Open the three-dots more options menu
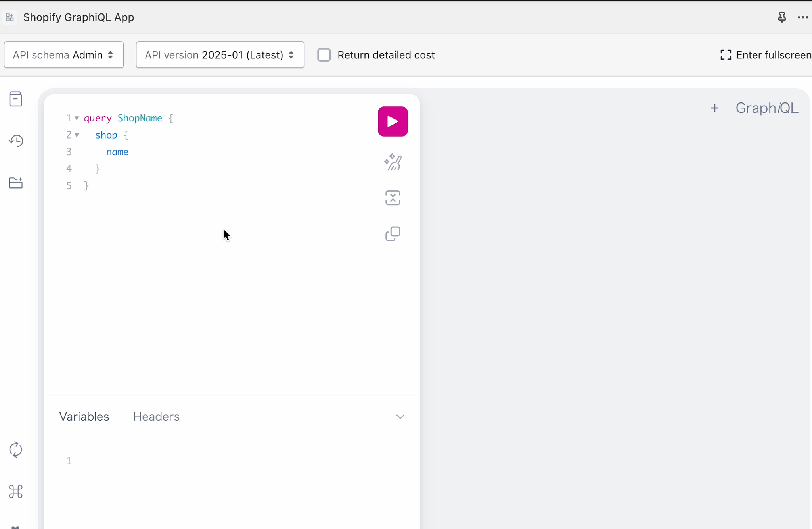 [x=802, y=17]
